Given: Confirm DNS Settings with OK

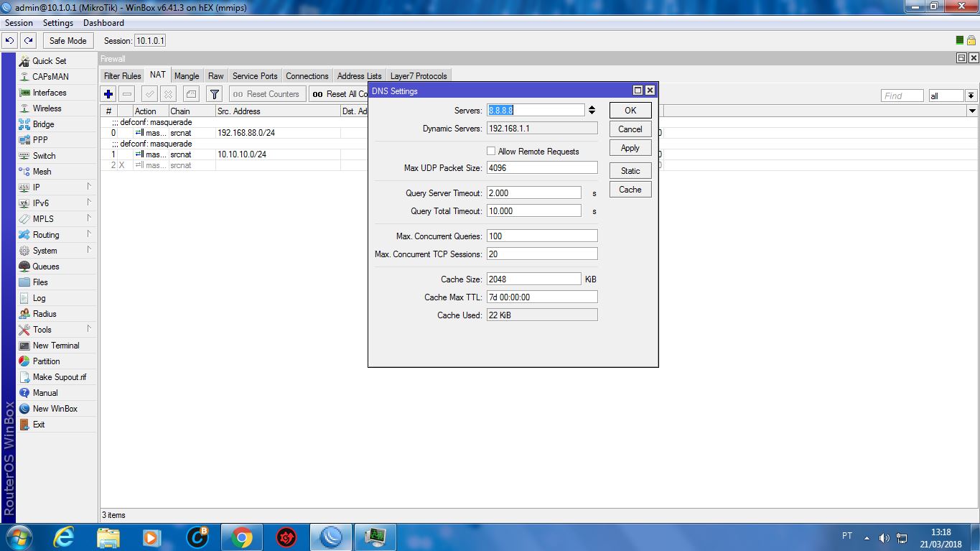Looking at the screenshot, I should [630, 111].
